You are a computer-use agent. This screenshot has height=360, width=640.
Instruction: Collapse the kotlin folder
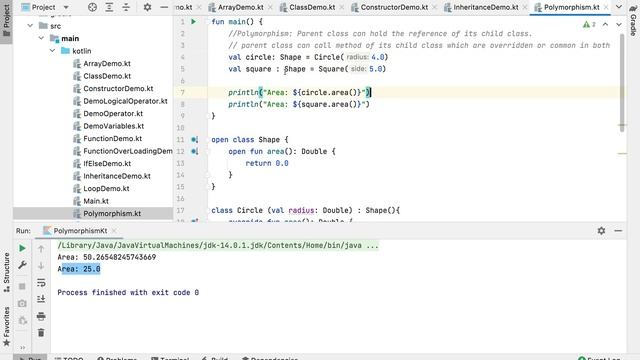(x=52, y=51)
